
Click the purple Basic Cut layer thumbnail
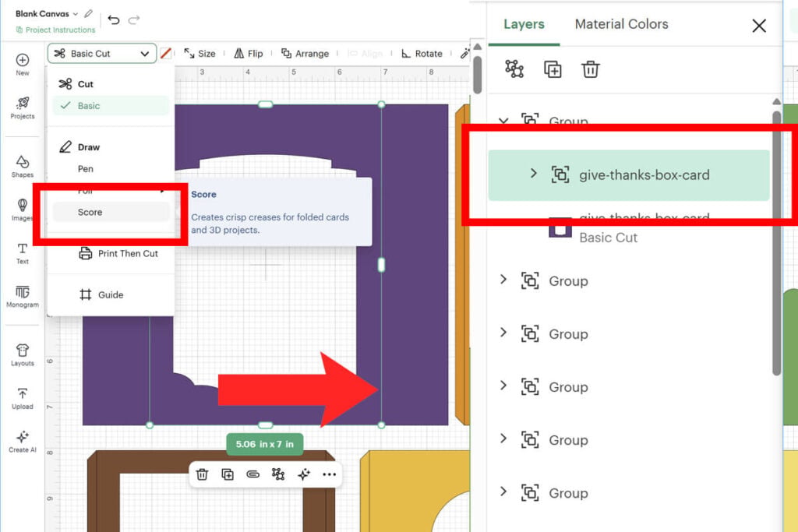[560, 227]
